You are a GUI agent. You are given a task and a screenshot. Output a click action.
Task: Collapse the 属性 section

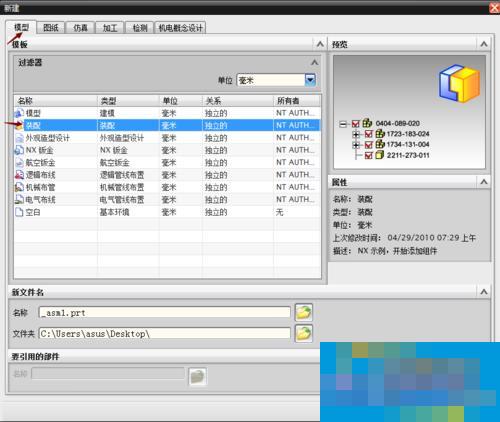484,182
